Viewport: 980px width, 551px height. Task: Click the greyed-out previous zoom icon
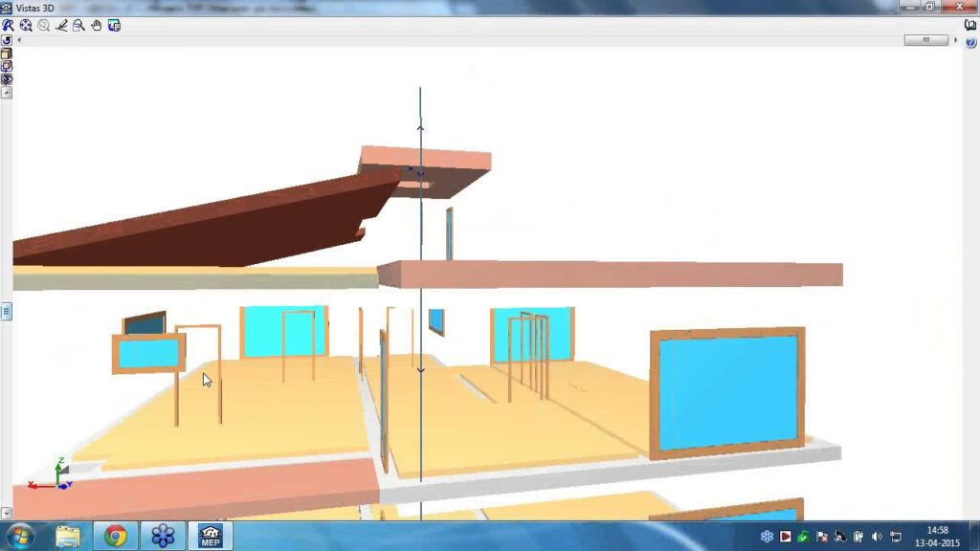pos(43,26)
